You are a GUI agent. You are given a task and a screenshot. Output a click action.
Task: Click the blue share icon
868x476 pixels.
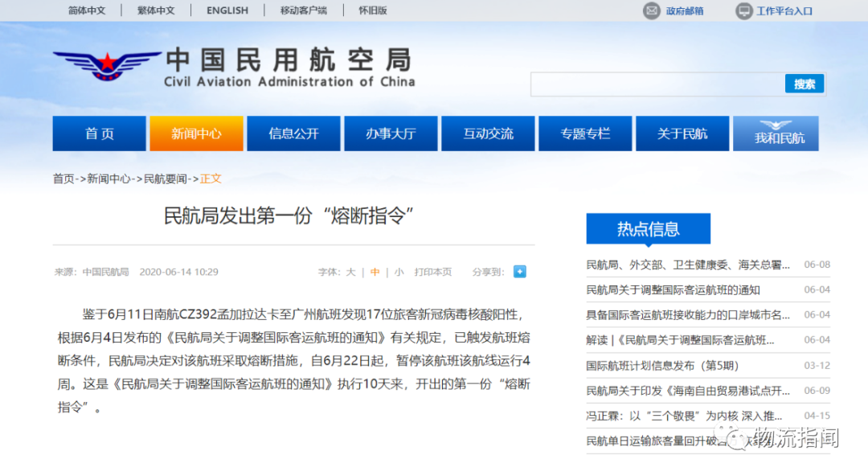pyautogui.click(x=519, y=272)
